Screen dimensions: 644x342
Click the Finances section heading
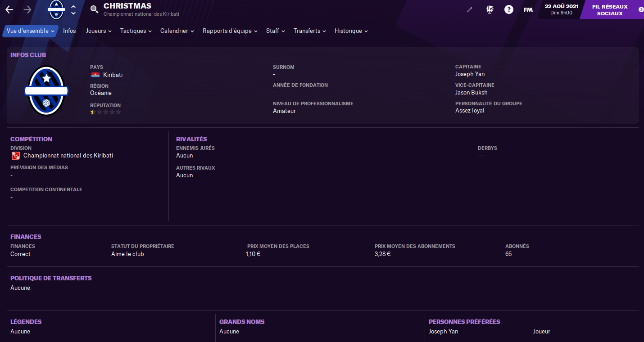point(26,237)
